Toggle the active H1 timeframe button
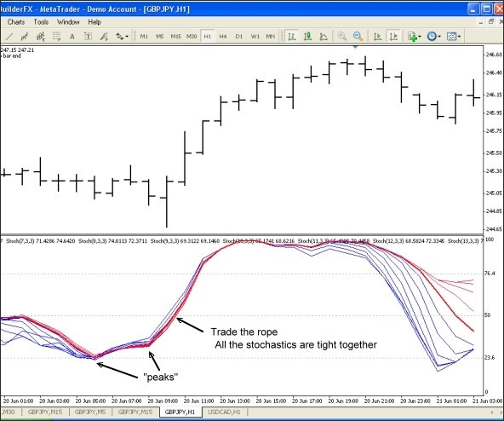Screen dimensions: 504x421 coord(208,37)
